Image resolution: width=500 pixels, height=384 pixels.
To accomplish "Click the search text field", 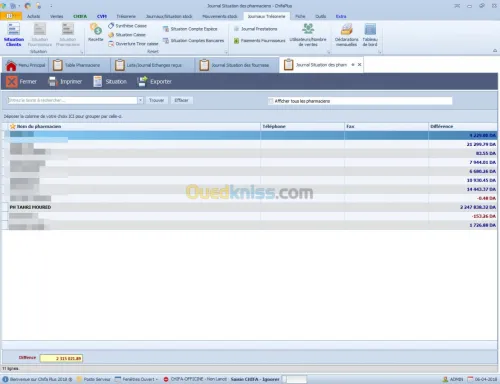I will (72, 100).
